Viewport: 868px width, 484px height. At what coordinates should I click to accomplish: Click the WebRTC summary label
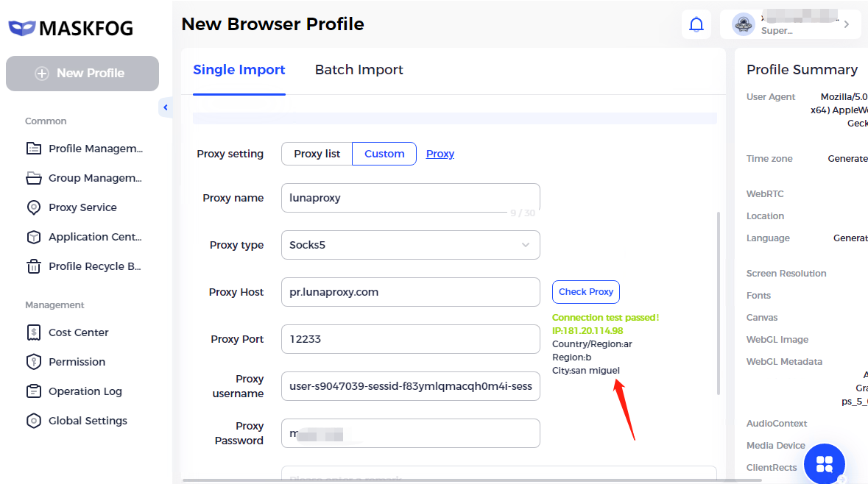pyautogui.click(x=765, y=194)
